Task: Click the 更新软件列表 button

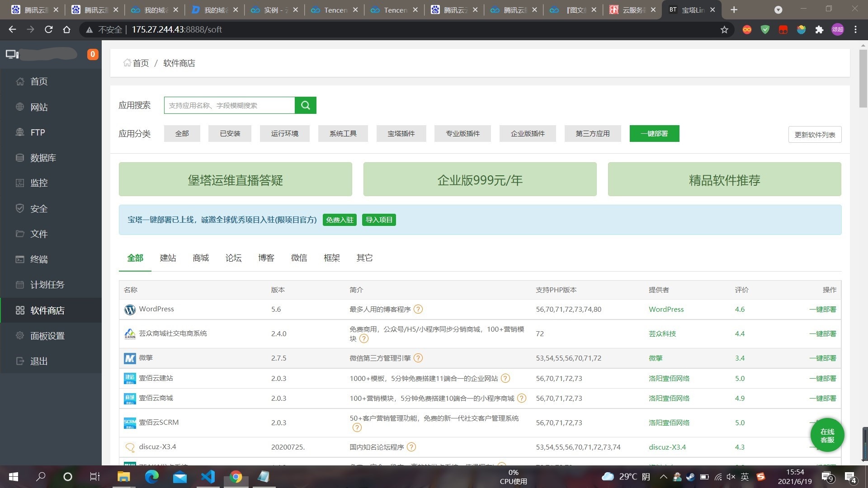Action: coord(815,135)
